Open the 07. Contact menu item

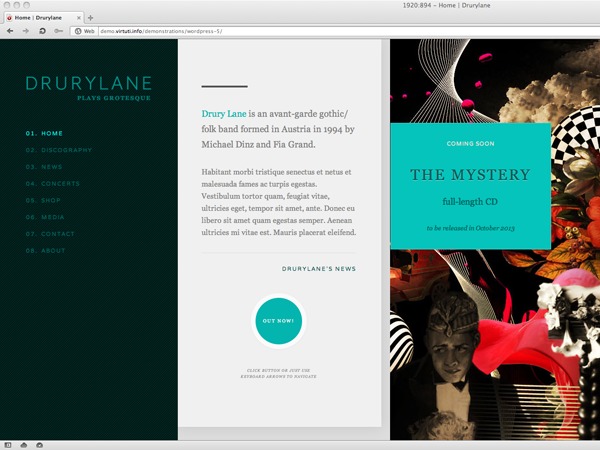click(x=50, y=234)
